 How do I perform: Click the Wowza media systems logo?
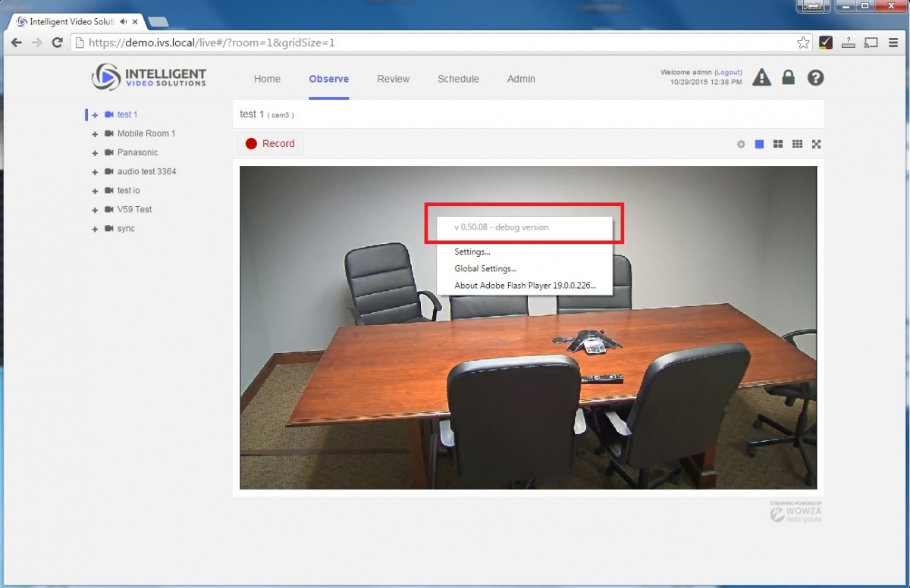pos(795,511)
